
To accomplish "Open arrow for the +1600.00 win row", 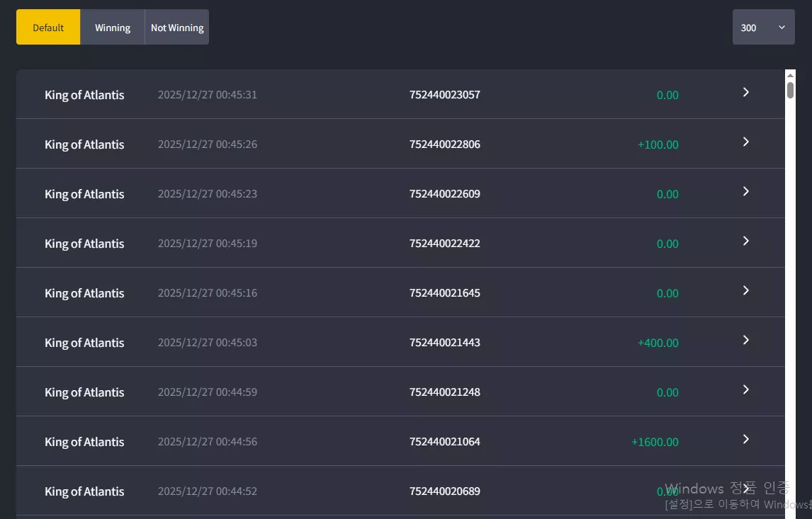I will [745, 439].
